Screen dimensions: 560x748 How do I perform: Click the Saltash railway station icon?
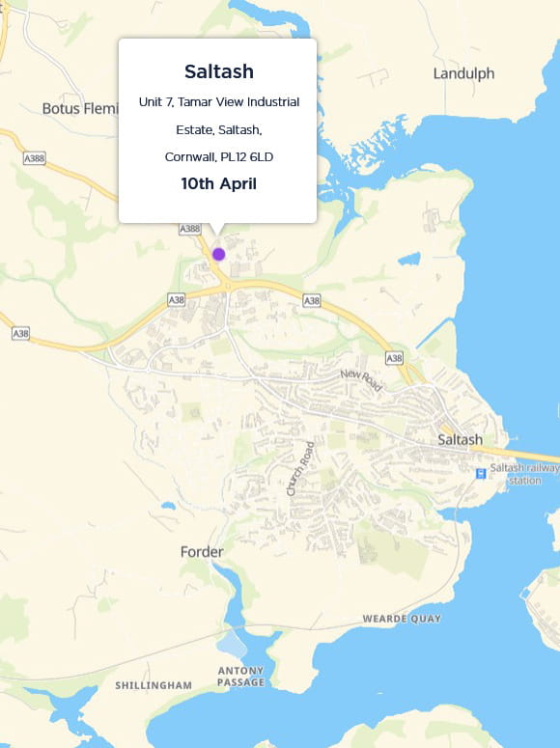pyautogui.click(x=481, y=474)
